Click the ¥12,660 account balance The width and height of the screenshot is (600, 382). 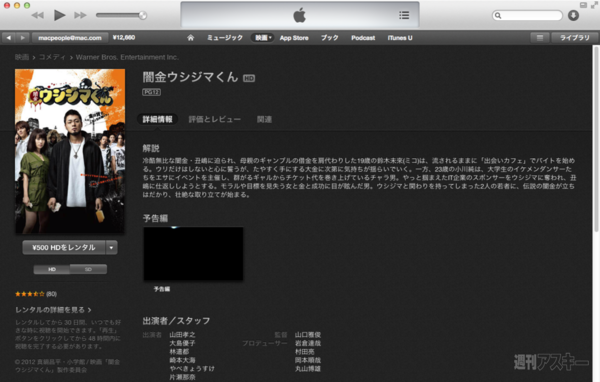coord(124,38)
